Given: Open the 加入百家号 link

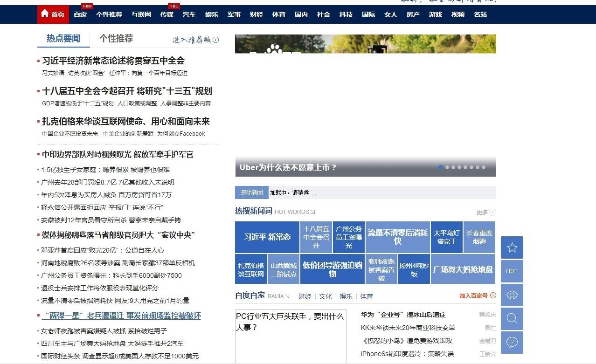Looking at the screenshot, I should pos(473,295).
